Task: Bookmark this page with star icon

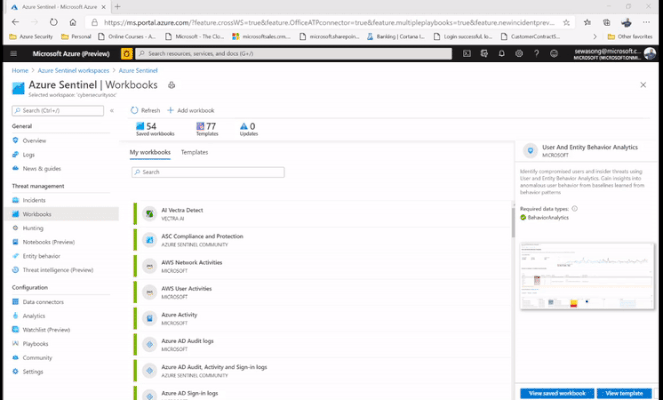Action: 566,22
